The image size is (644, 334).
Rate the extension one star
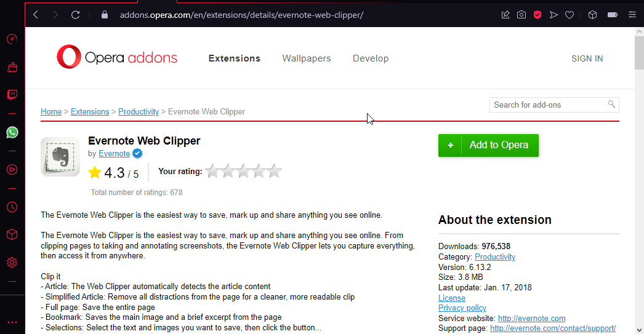coord(212,171)
